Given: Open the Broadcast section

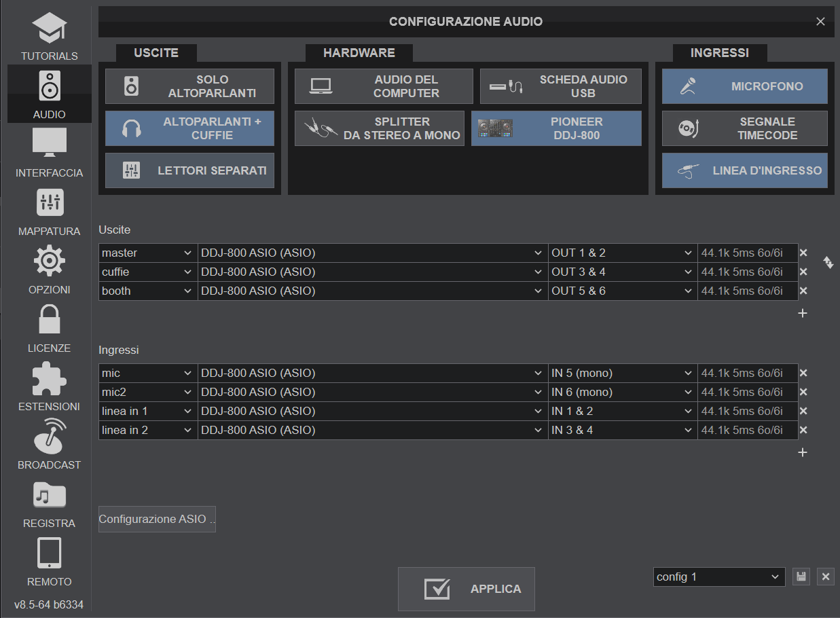Looking at the screenshot, I should coord(50,445).
